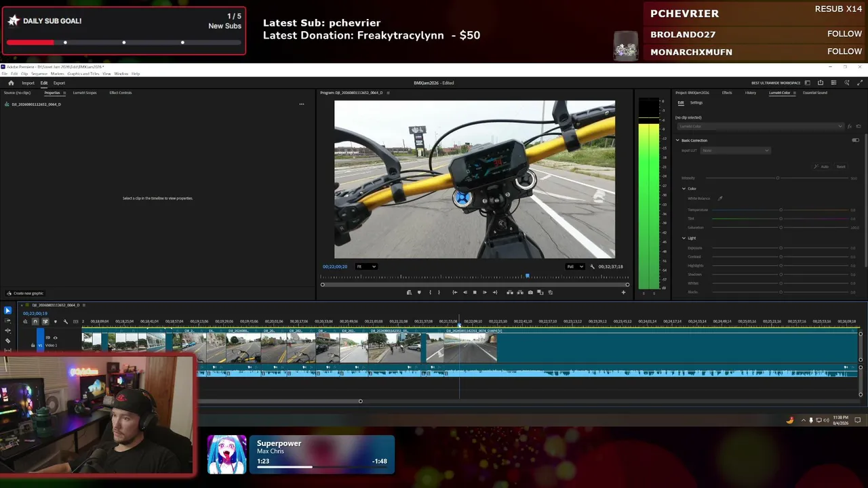Open Windows notification center icon
The height and width of the screenshot is (488, 868).
858,420
